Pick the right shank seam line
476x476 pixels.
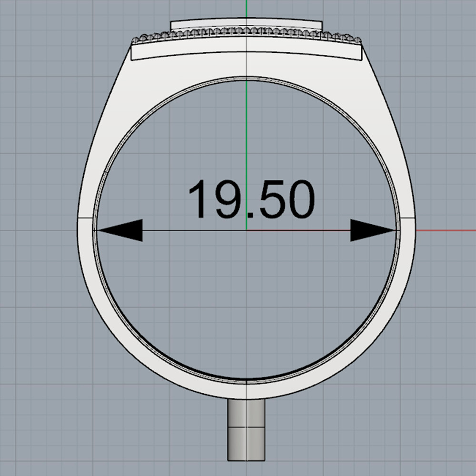pos(407,218)
